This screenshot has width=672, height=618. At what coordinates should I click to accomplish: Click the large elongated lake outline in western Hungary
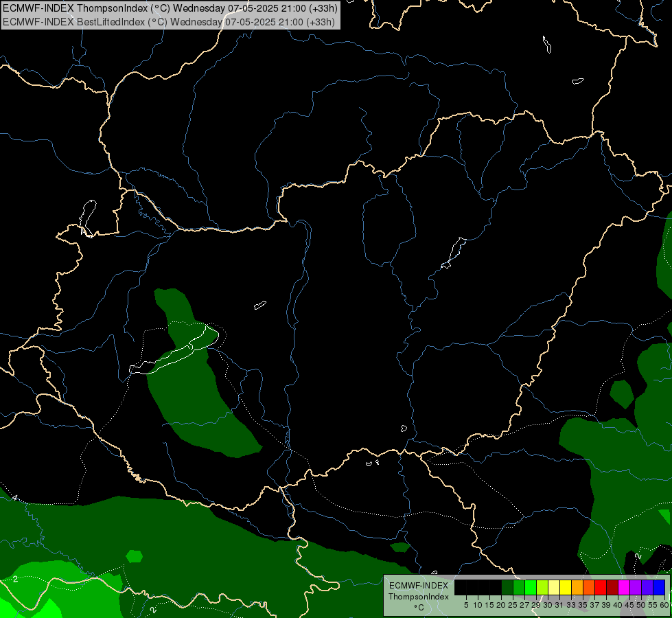(174, 352)
